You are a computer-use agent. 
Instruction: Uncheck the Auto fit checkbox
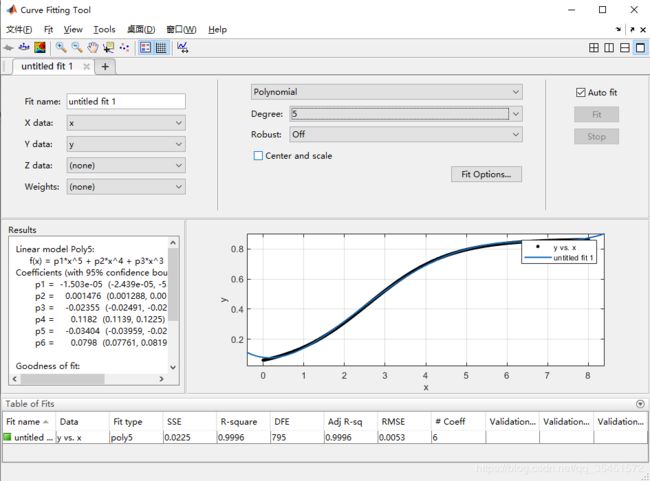(580, 92)
